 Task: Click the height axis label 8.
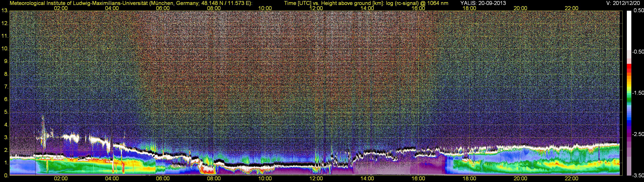point(6,74)
